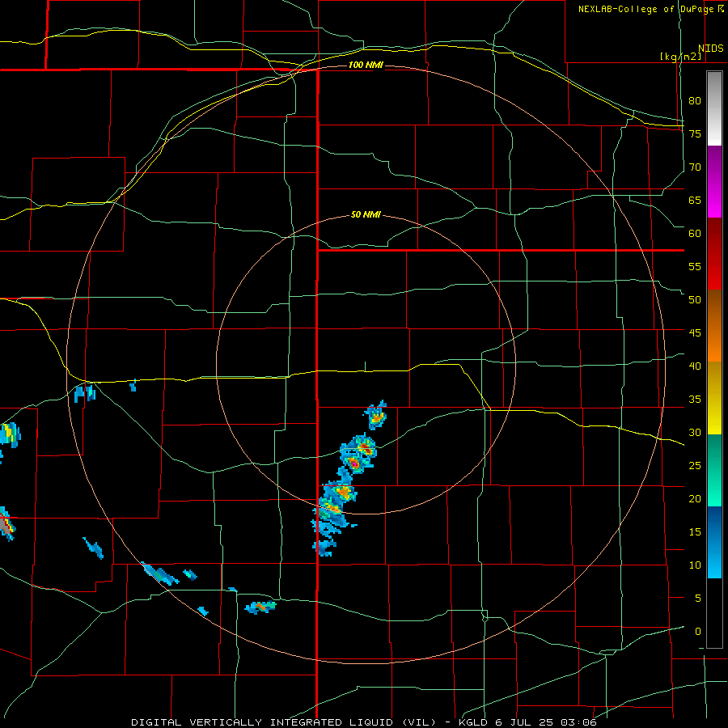The image size is (728, 728).
Task: Click the 55 value on the VIL scale
Action: click(695, 266)
